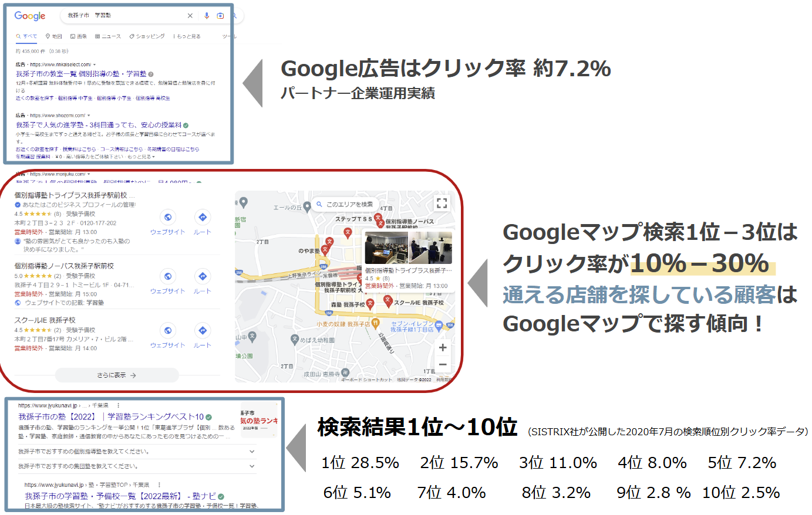Click restaurant pin 小麦の奴隷 我孫子店
The width and height of the screenshot is (812, 515).
(x=376, y=323)
